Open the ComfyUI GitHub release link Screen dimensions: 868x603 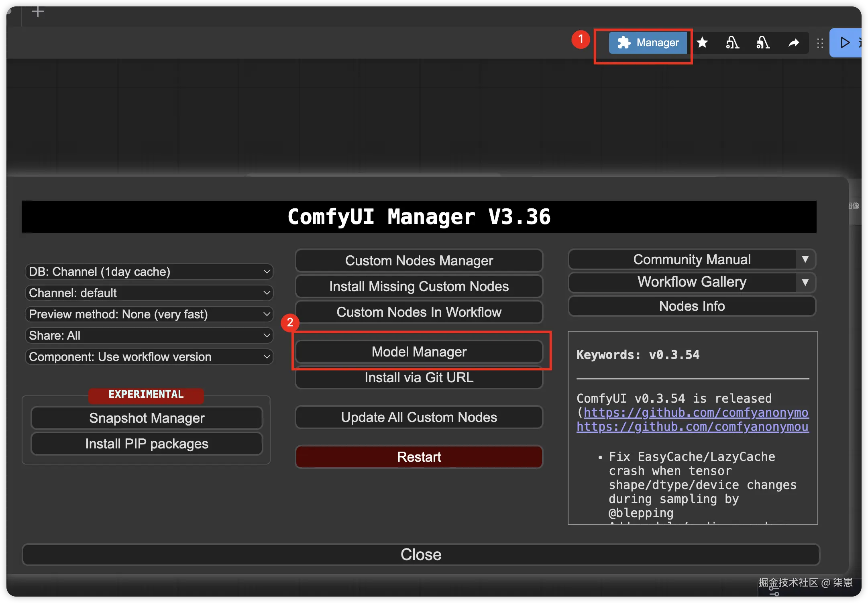695,413
